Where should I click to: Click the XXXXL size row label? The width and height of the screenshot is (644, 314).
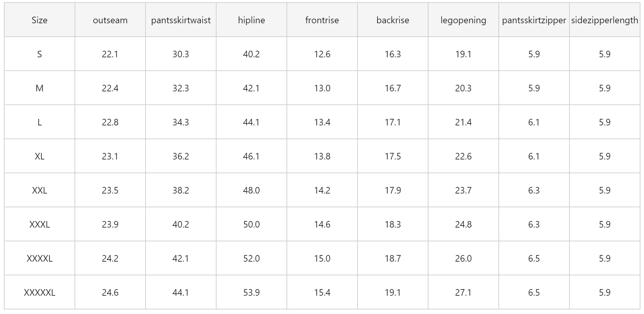(x=40, y=259)
